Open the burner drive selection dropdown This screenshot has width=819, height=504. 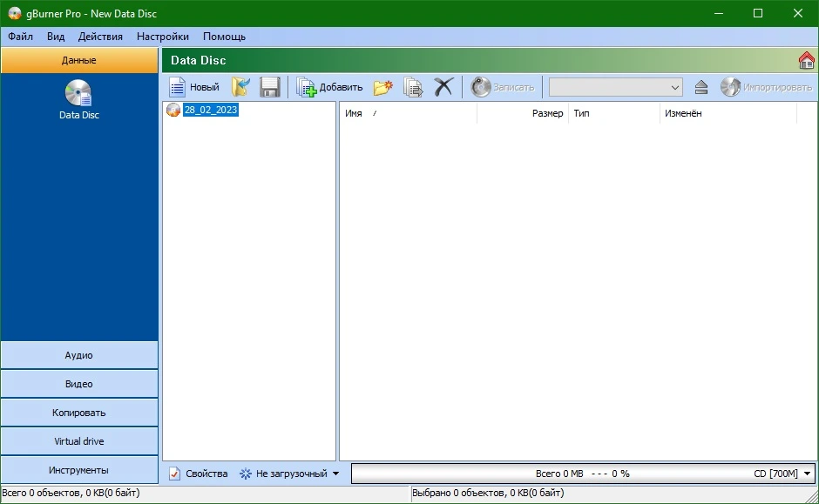point(616,87)
